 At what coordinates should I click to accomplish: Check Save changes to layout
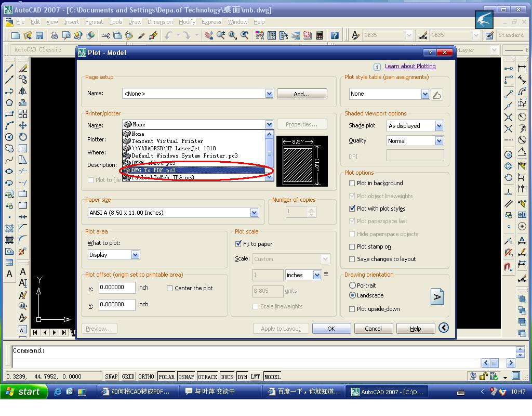pyautogui.click(x=352, y=259)
